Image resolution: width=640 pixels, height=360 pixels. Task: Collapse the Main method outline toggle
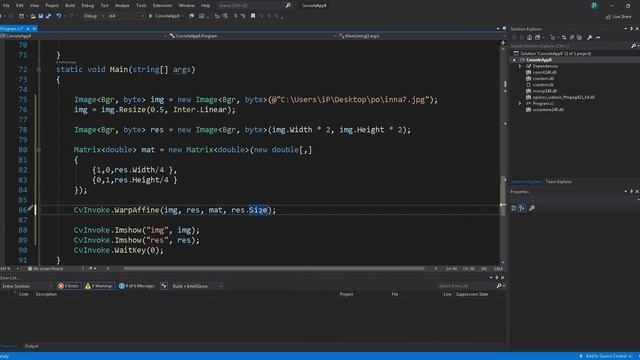(39, 69)
